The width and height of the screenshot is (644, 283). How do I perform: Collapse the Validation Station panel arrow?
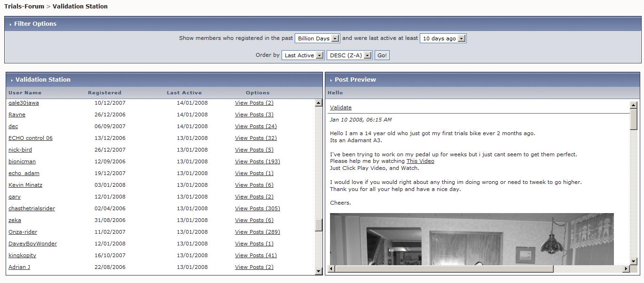[12, 80]
